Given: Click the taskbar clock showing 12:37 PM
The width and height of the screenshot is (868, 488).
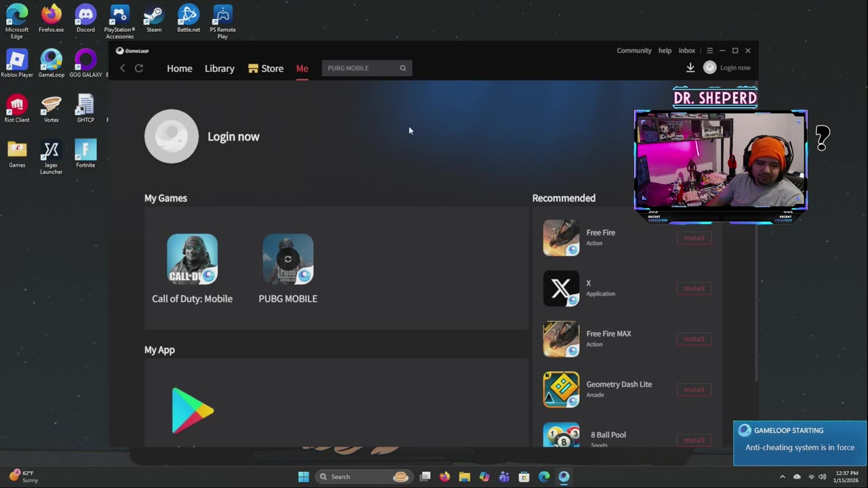Looking at the screenshot, I should tap(846, 476).
